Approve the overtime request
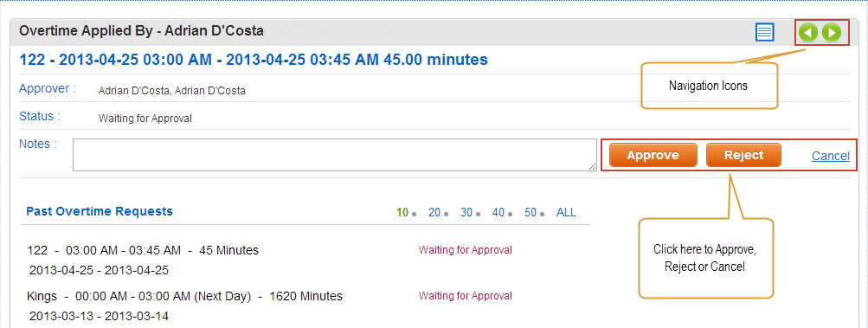The width and height of the screenshot is (868, 328). tap(653, 155)
